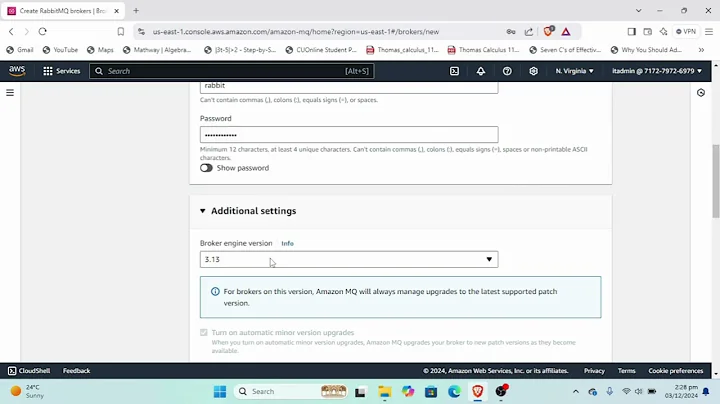Select the Create RabbitMQ brokers tab
This screenshot has height=404, width=720.
pos(62,11)
